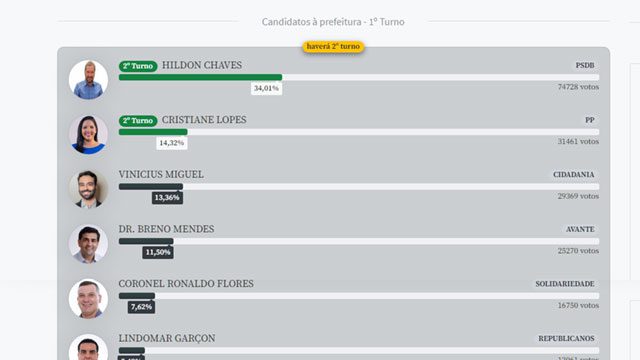Click Hildon Chaves green progress bar

click(x=200, y=77)
